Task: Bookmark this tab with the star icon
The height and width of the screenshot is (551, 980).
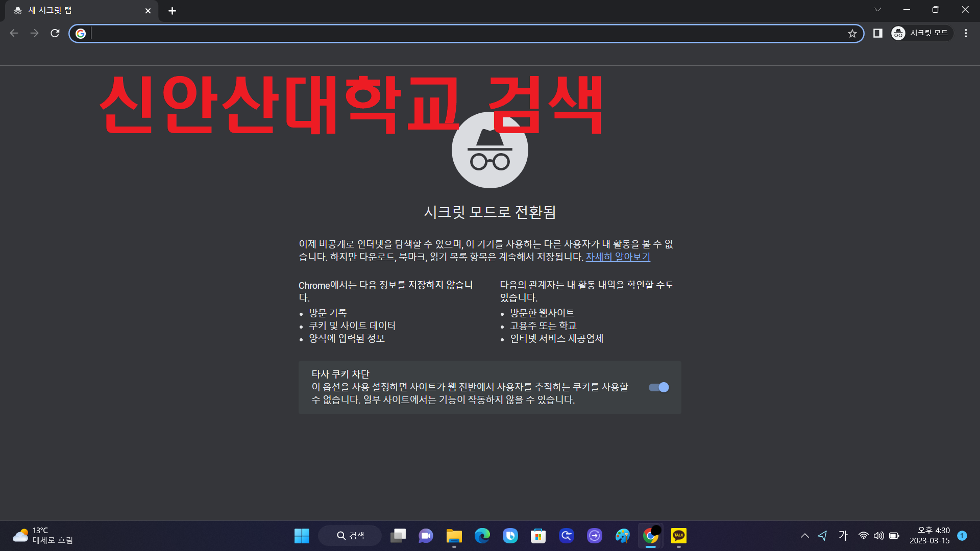Action: click(x=852, y=33)
